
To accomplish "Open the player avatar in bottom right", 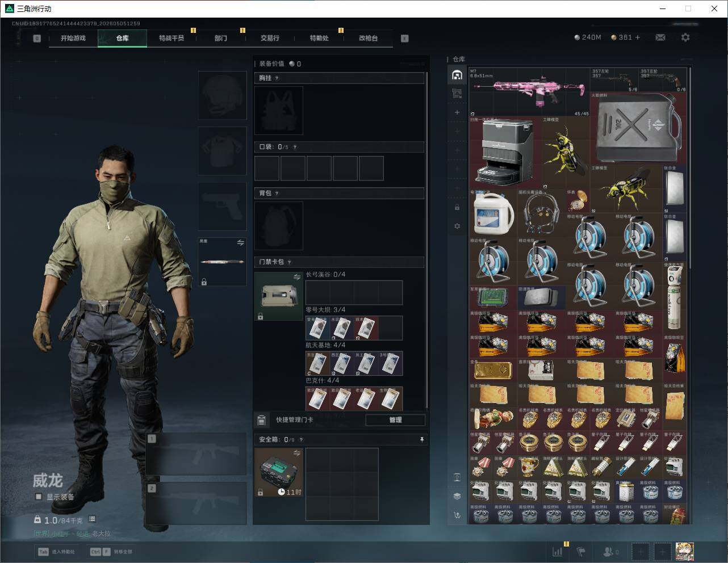I will pyautogui.click(x=684, y=551).
